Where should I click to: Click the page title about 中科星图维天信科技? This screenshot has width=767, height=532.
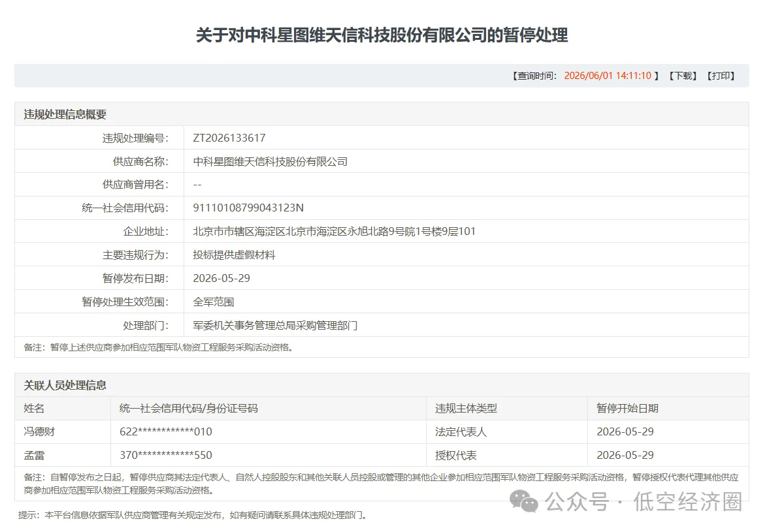click(x=382, y=35)
